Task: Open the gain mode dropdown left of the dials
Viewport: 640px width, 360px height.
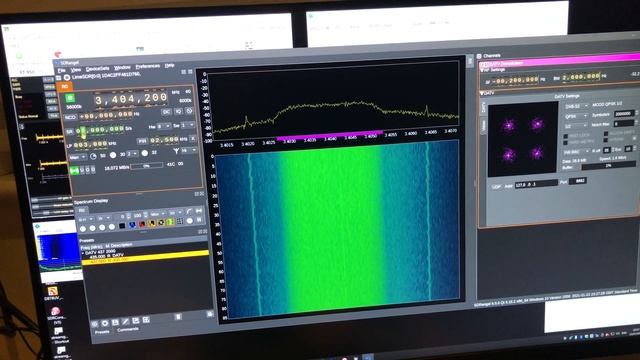Action: pyautogui.click(x=77, y=157)
